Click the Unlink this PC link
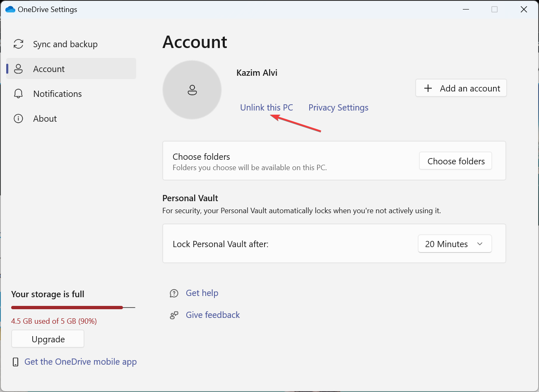The image size is (539, 392). click(267, 108)
